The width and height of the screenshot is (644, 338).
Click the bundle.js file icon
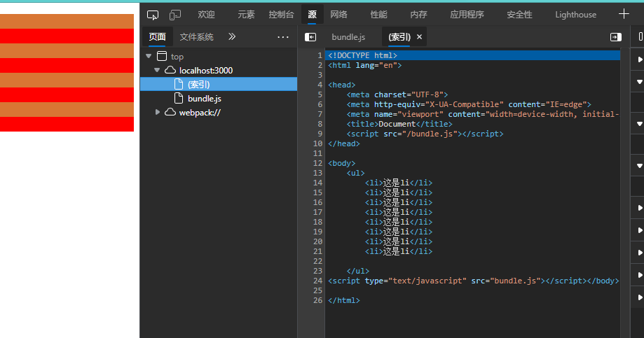tap(179, 98)
